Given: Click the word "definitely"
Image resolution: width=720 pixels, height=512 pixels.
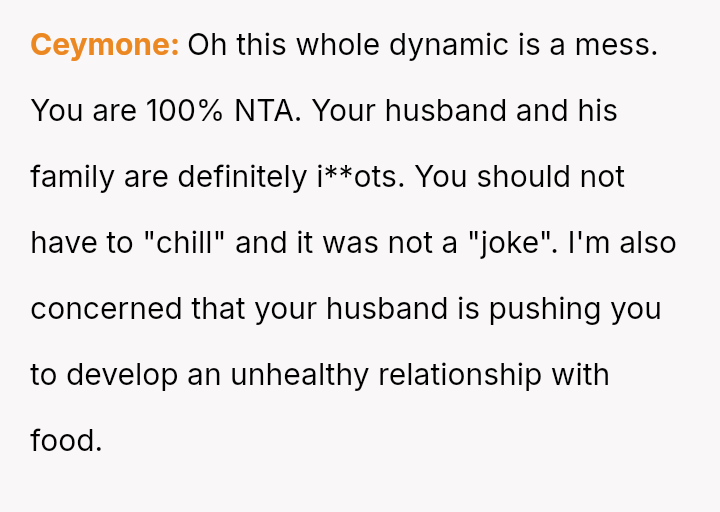Looking at the screenshot, I should coord(238,177).
